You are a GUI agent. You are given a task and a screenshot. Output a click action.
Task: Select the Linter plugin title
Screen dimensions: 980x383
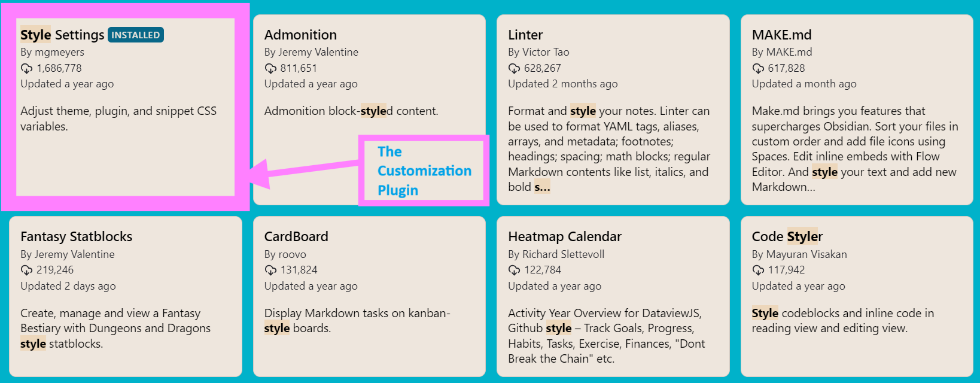pyautogui.click(x=525, y=35)
